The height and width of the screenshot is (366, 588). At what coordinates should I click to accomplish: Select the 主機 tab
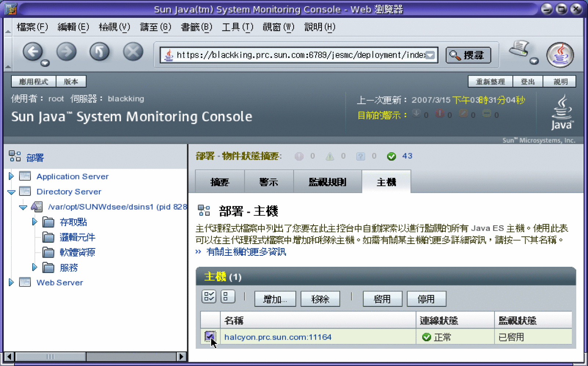386,182
